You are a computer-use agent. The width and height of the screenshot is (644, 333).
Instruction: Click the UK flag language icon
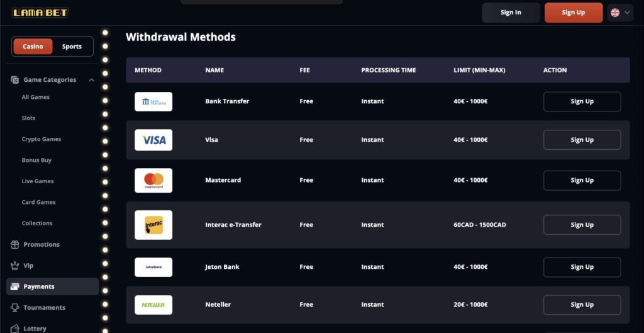click(615, 13)
